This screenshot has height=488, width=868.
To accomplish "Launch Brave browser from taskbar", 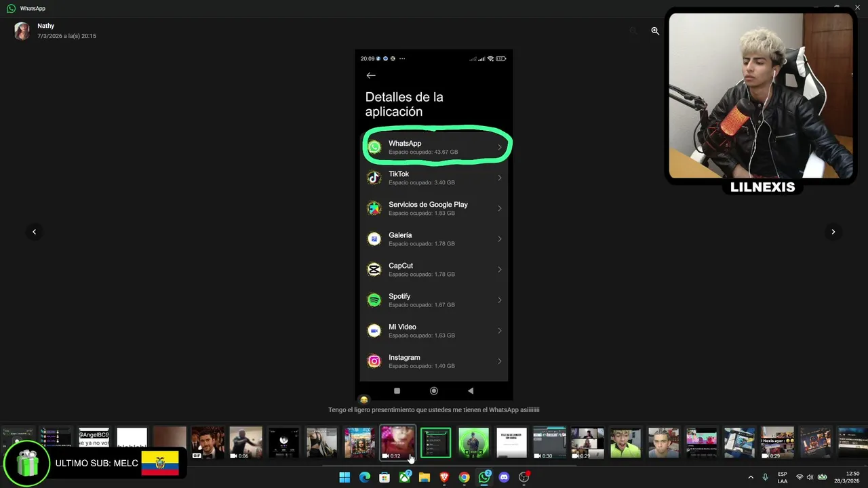I will pos(444,477).
